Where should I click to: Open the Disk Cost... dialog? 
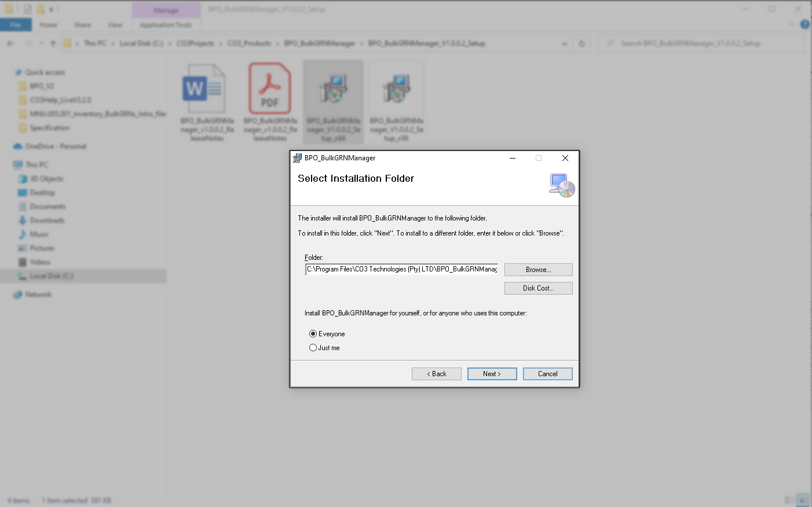(539, 288)
